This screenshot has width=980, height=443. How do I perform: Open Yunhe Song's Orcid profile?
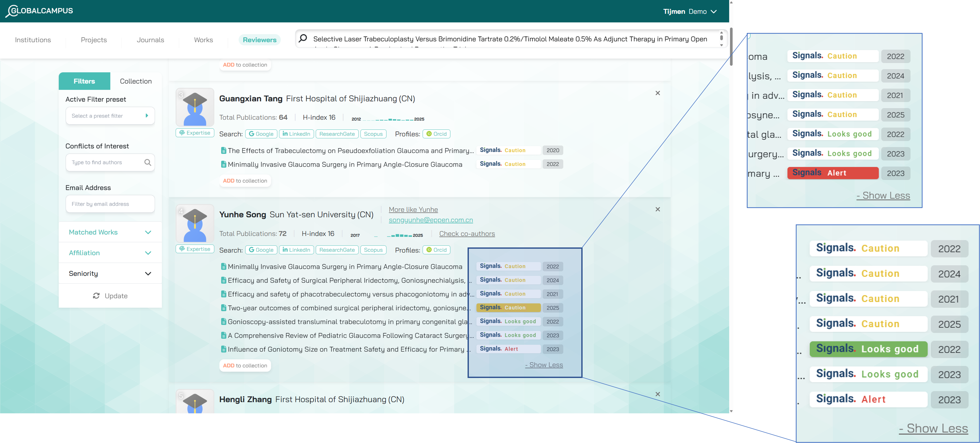click(436, 250)
